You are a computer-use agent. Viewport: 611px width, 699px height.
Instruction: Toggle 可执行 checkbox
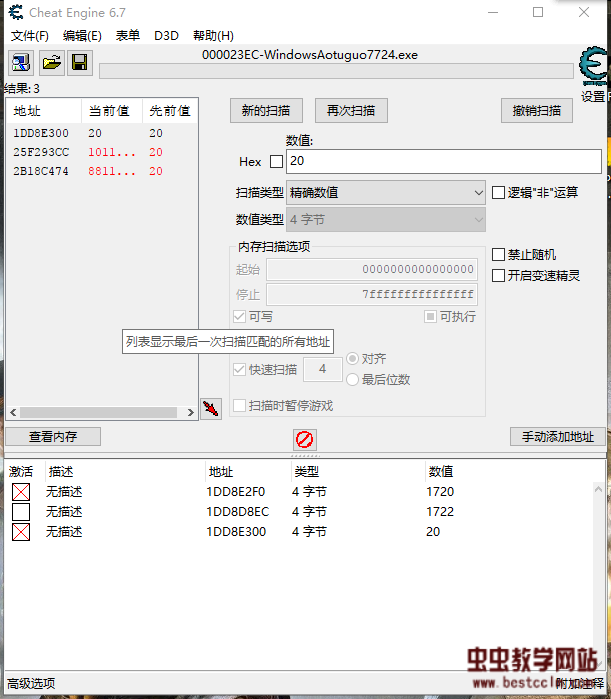click(x=430, y=317)
